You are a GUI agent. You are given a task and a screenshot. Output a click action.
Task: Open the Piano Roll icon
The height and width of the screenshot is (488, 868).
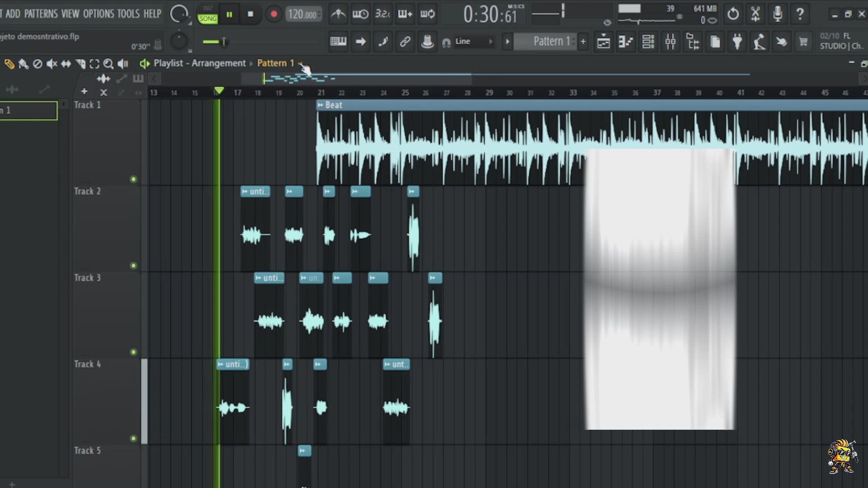click(x=626, y=42)
